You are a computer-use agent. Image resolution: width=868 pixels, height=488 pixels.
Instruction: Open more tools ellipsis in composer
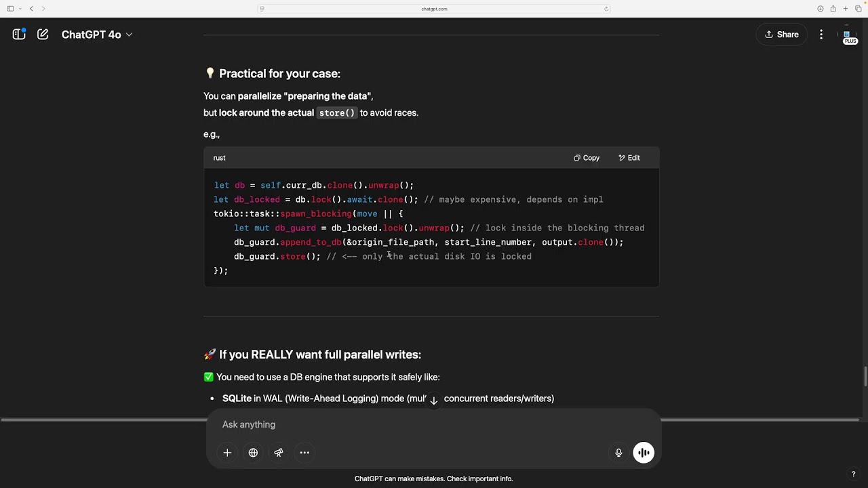coord(304,453)
